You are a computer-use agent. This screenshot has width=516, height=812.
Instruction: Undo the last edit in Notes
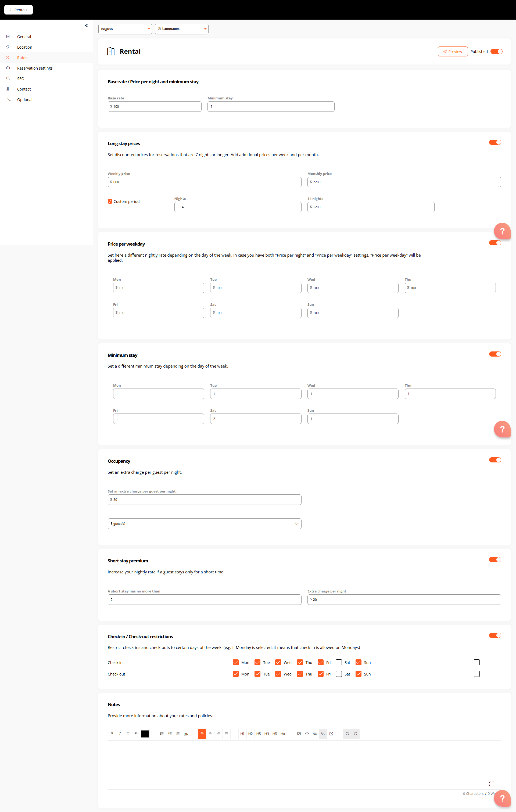tap(347, 734)
